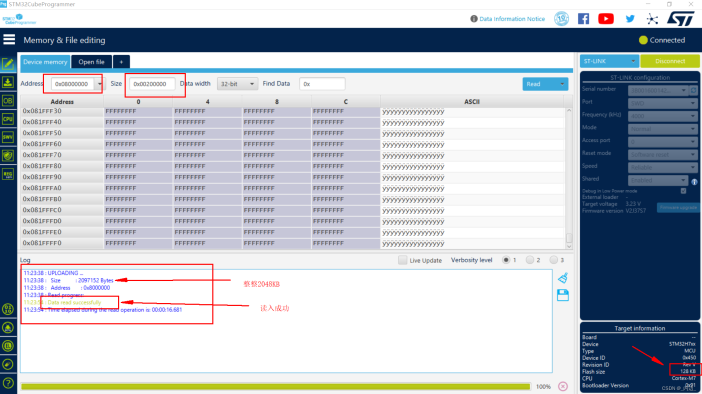Screen dimensions: 702x394
Task: Open the Option Bytes (OB) icon
Action: click(8, 101)
